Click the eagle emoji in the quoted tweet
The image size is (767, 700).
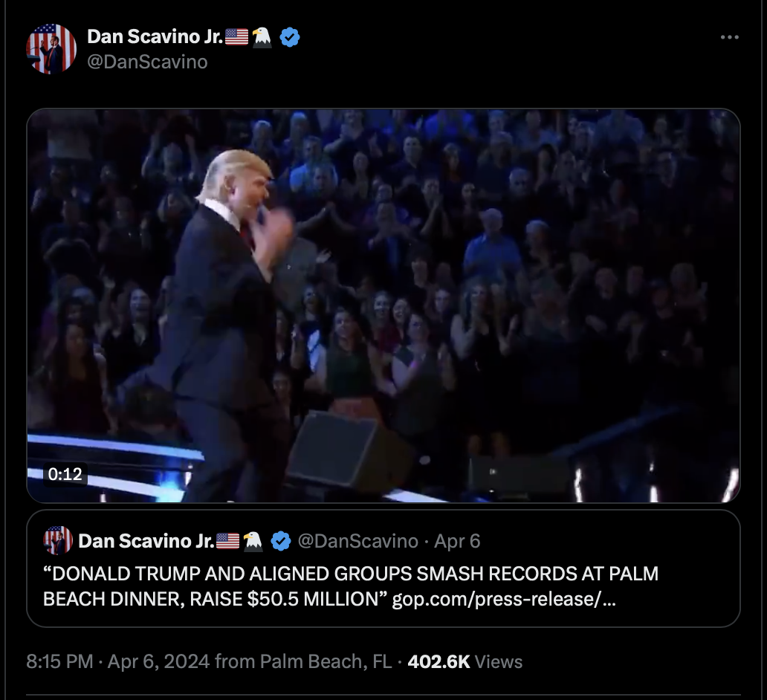[x=253, y=541]
